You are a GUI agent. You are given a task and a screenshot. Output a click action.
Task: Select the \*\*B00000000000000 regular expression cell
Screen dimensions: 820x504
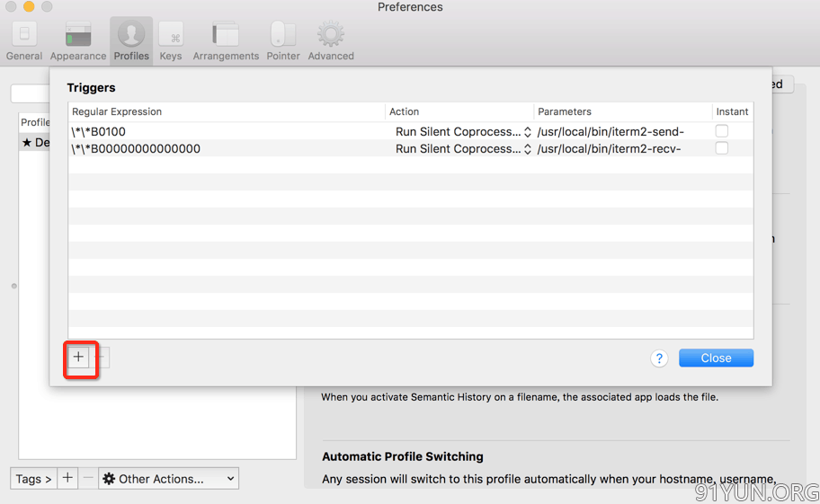coord(227,149)
